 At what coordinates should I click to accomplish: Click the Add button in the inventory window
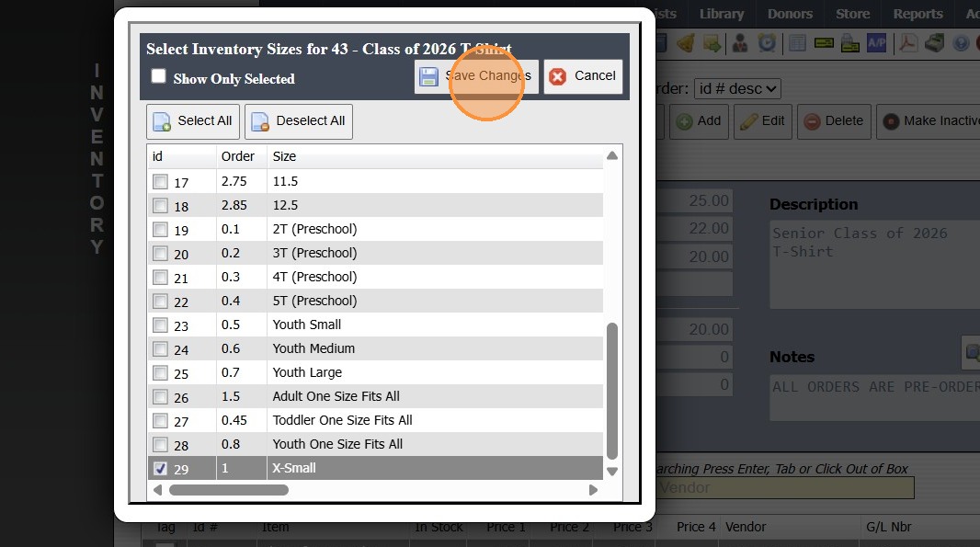click(699, 121)
